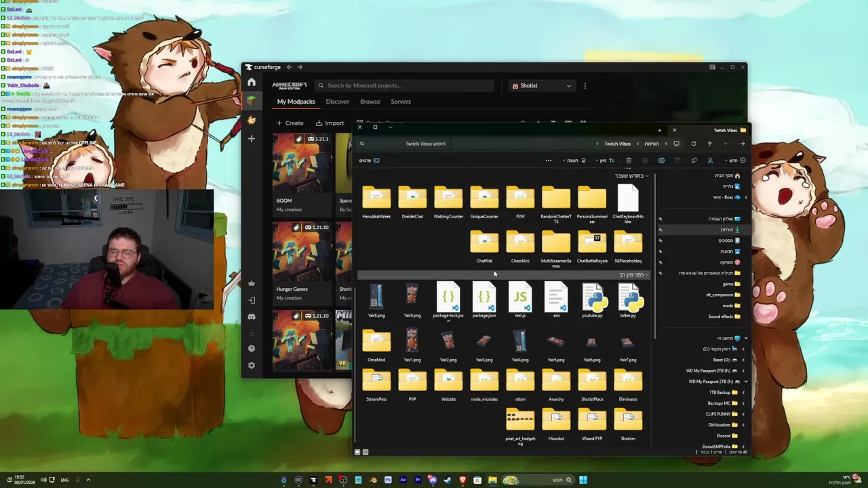Click Twitch Vibes breadcrumb in address bar
Screen dimensions: 868x488
pyautogui.click(x=617, y=144)
